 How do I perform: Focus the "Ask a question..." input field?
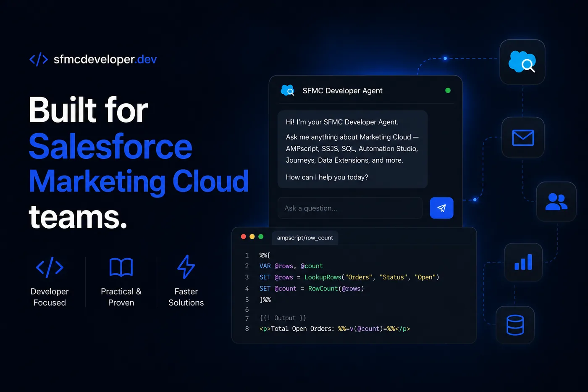(x=350, y=208)
